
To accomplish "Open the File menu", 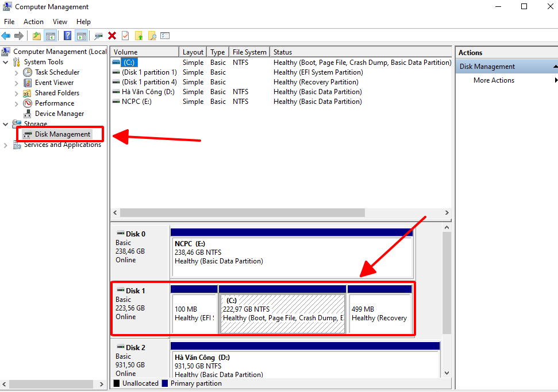I will pyautogui.click(x=9, y=22).
